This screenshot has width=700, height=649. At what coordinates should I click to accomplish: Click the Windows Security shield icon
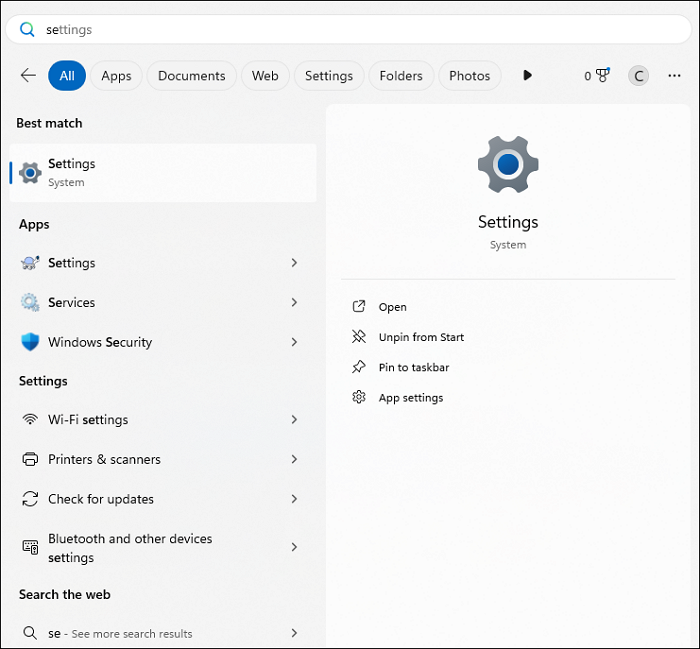(30, 342)
